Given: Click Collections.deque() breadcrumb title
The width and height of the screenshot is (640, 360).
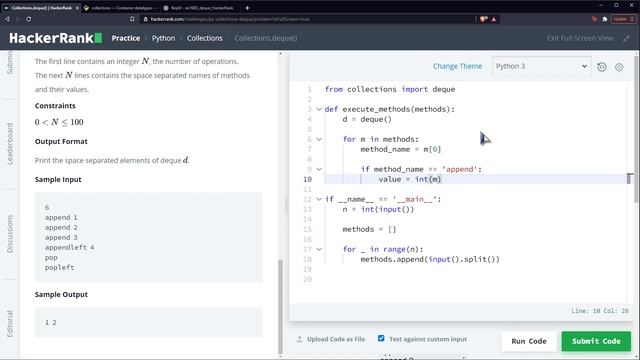Looking at the screenshot, I should coord(266,38).
